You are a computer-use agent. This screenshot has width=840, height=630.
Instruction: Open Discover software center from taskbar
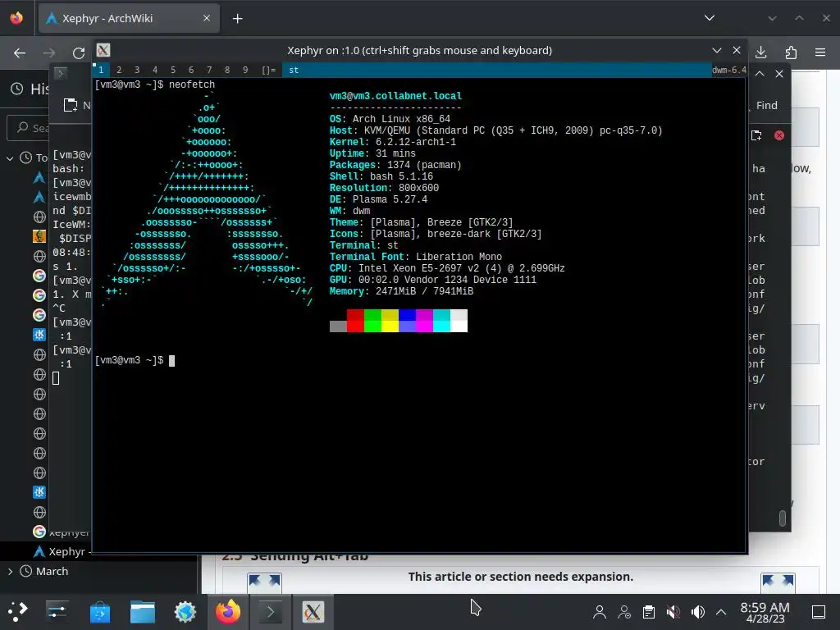pyautogui.click(x=99, y=612)
